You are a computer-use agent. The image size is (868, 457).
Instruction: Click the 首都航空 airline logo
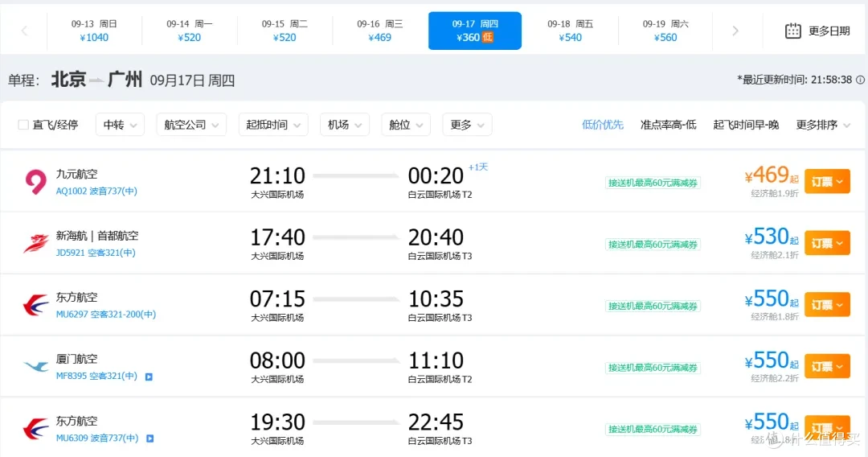click(36, 243)
